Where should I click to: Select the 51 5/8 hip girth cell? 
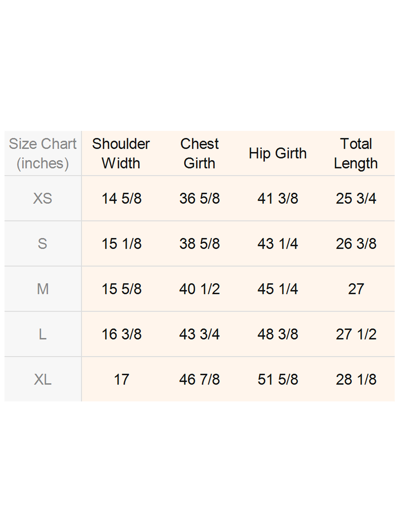pos(278,379)
